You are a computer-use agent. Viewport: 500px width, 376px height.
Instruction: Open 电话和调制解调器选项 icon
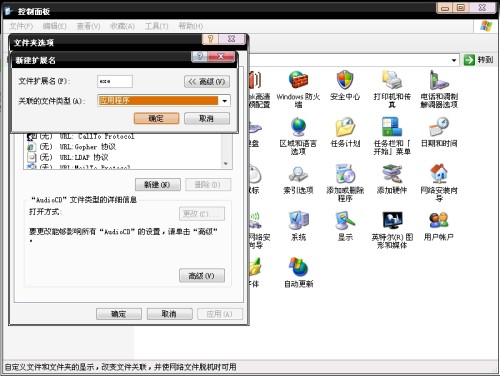pos(439,80)
